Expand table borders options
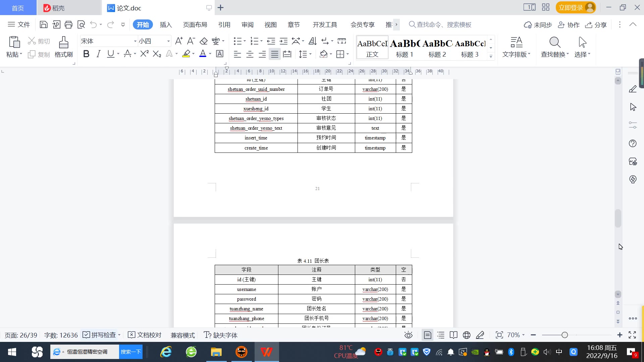 click(x=347, y=54)
